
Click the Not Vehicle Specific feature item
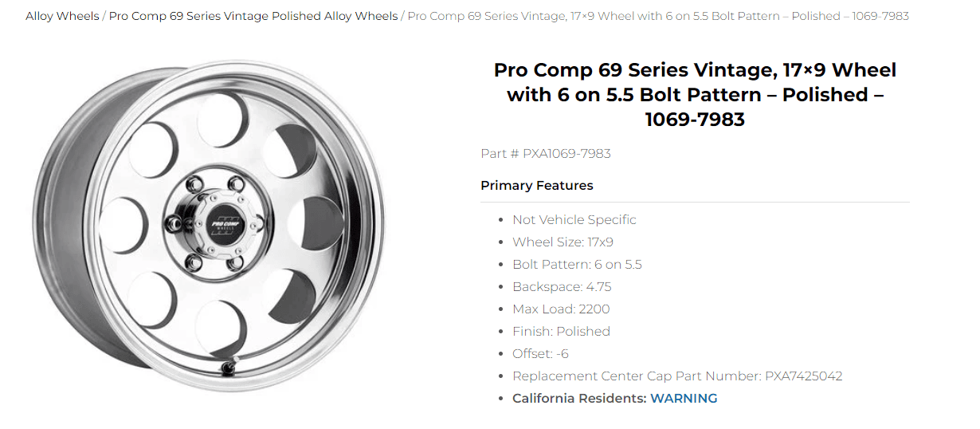574,219
